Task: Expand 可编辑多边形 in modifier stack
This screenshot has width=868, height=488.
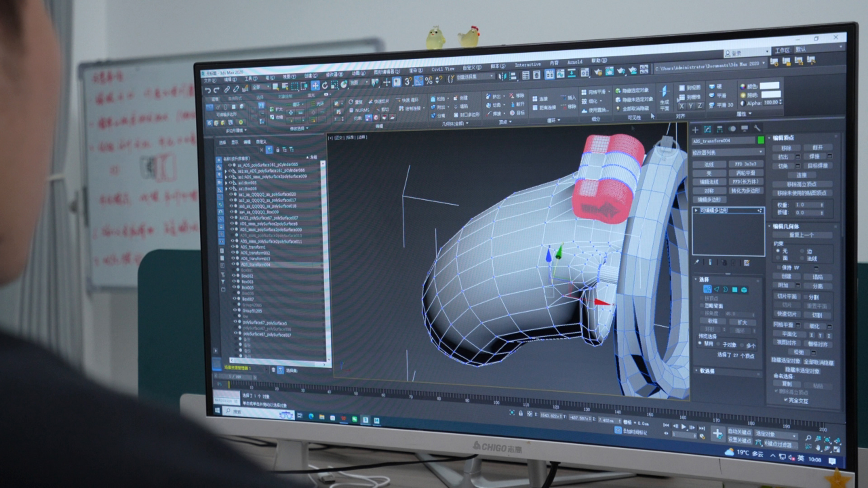Action: pyautogui.click(x=696, y=211)
